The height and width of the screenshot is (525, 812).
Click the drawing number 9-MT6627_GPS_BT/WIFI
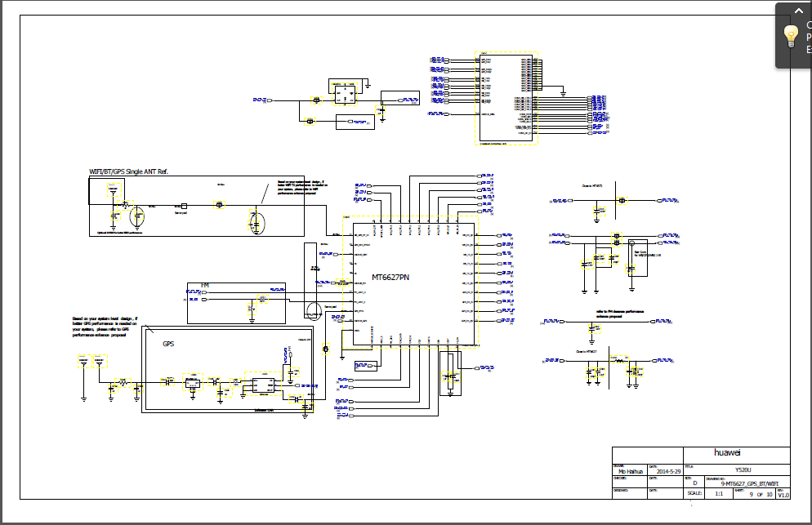point(751,483)
